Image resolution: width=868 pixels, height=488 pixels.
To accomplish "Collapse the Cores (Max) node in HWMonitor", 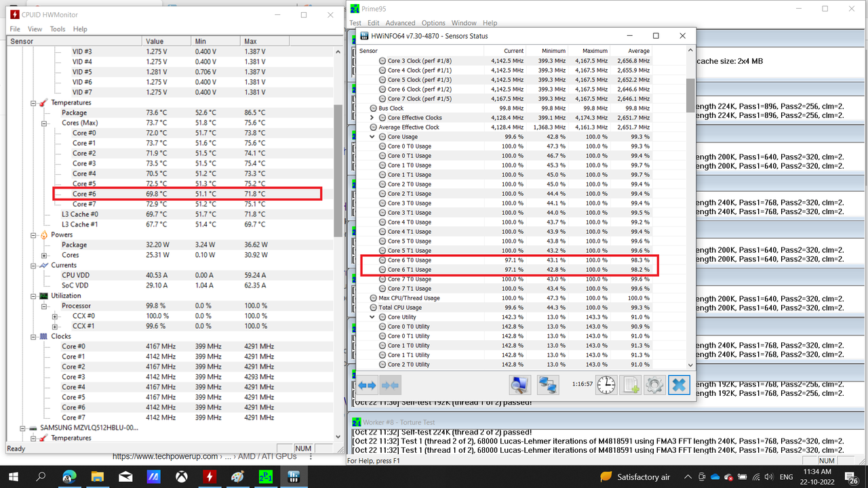I will (x=44, y=123).
